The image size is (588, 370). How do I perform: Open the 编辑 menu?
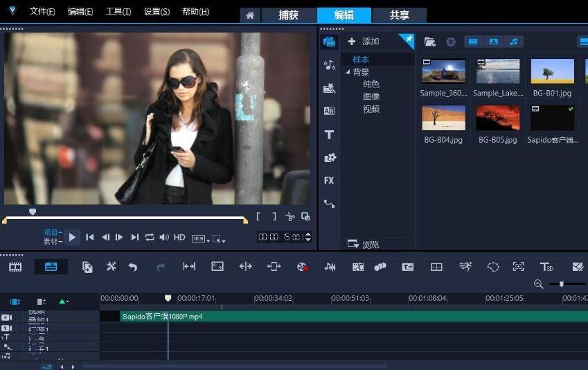(x=80, y=12)
